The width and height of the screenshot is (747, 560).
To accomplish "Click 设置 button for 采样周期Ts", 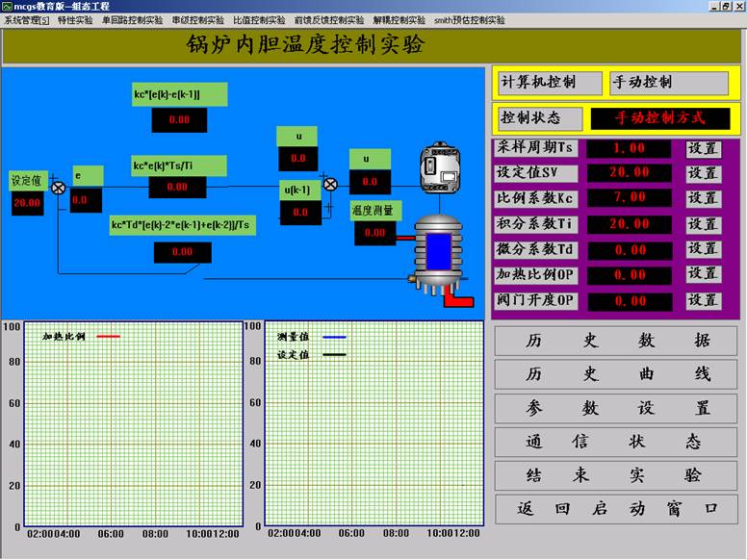I will coord(703,148).
